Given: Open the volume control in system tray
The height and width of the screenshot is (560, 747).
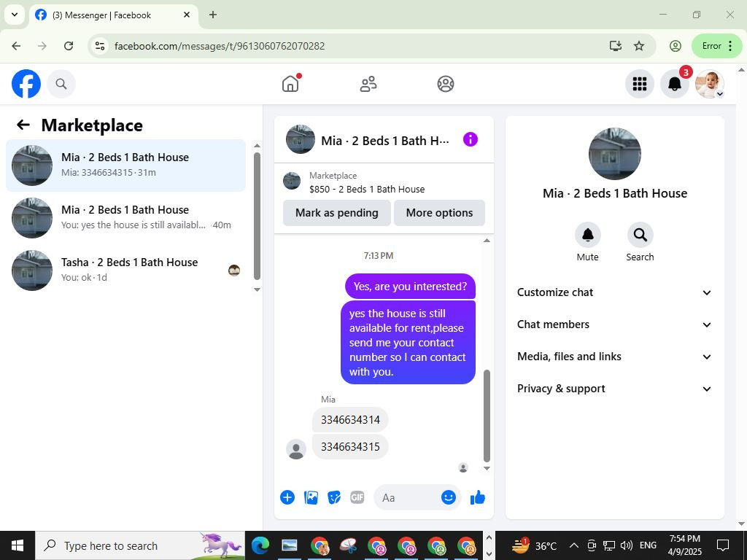Looking at the screenshot, I should [x=627, y=545].
